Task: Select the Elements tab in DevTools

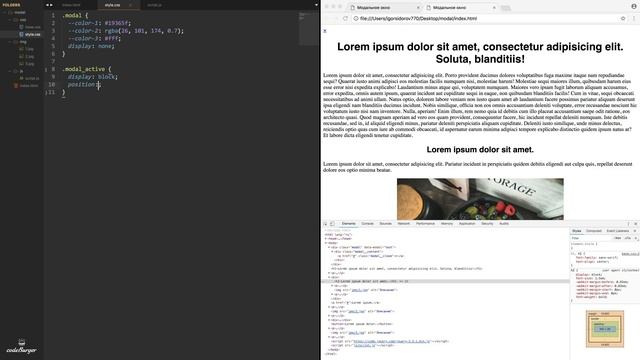Action: click(x=349, y=224)
